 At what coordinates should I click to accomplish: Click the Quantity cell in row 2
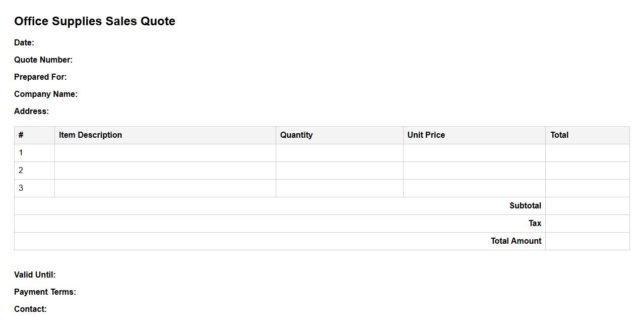click(x=339, y=171)
